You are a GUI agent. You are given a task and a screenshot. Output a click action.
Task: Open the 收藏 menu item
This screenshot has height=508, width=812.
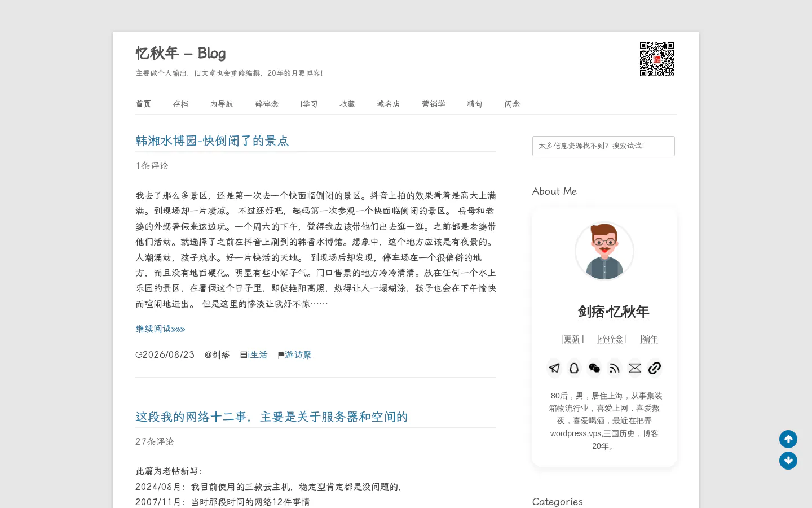347,104
